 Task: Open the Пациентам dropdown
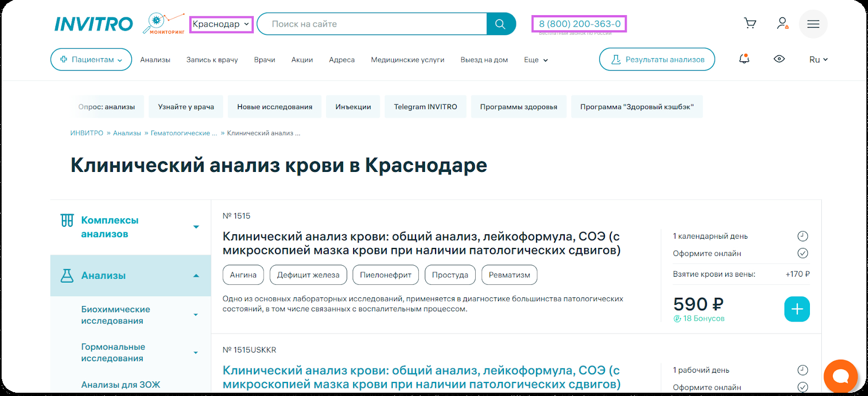pos(91,60)
